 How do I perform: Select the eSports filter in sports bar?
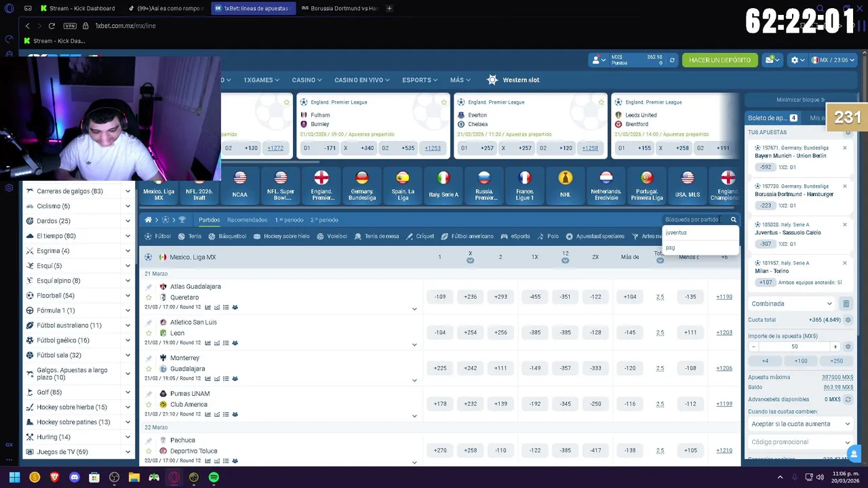point(515,237)
